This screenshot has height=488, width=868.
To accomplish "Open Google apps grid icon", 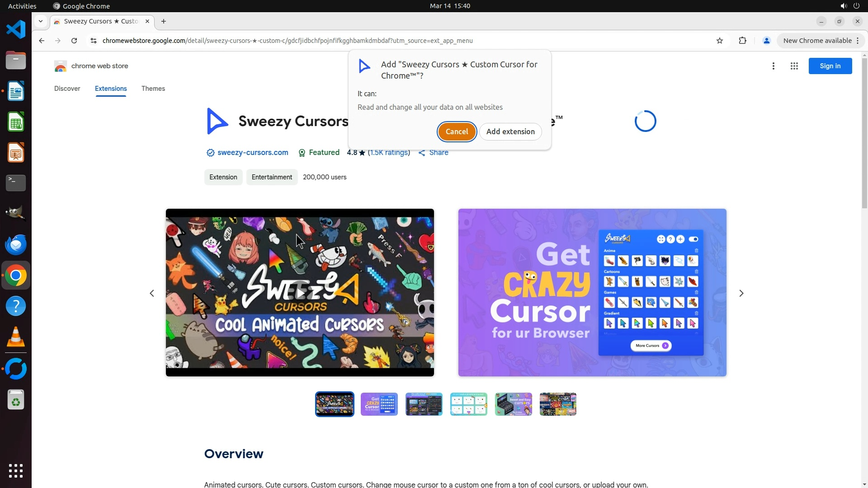I will (x=794, y=66).
